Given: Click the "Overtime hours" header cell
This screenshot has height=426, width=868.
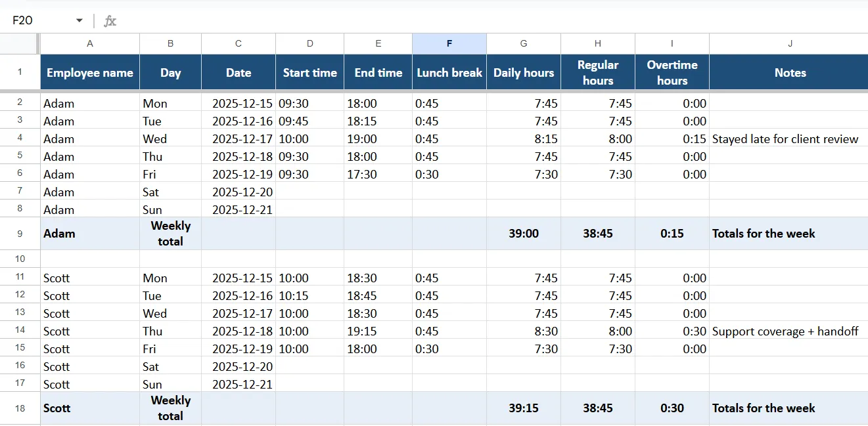Looking at the screenshot, I should pyautogui.click(x=672, y=72).
